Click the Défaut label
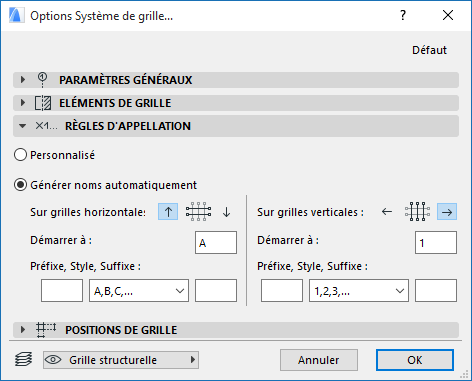472x381 pixels. click(x=429, y=50)
